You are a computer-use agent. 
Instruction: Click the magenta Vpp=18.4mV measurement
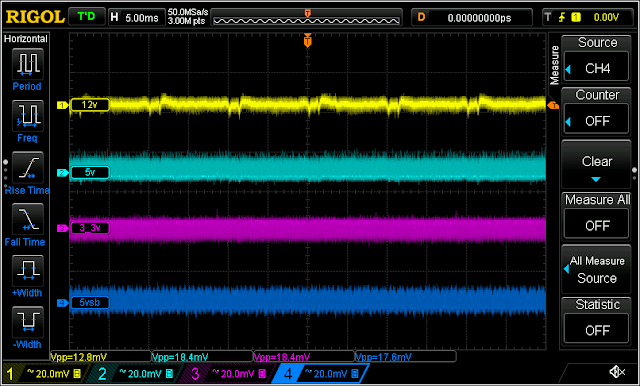(x=282, y=357)
